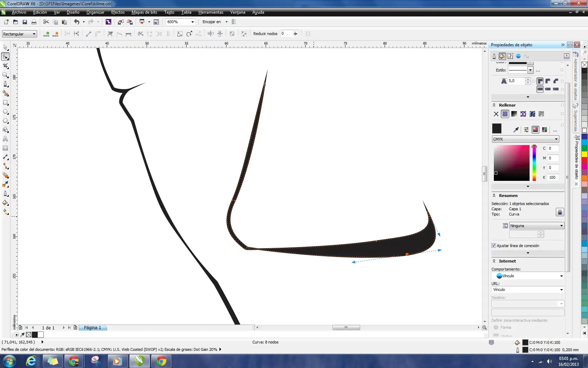Toggle the object lock button in Resumen
This screenshot has width=588, height=368.
click(560, 212)
